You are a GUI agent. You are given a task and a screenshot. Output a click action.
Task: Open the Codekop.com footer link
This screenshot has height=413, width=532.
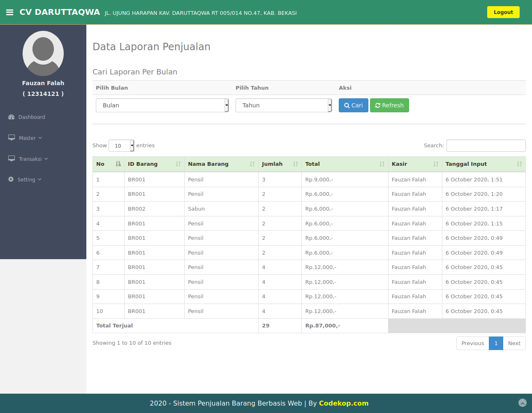pyautogui.click(x=344, y=404)
